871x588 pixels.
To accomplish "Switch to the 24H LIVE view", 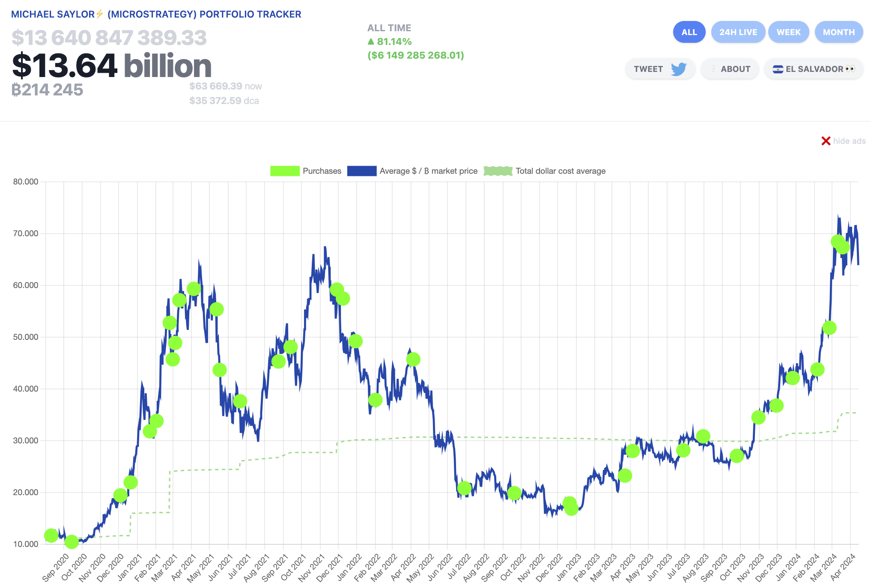I will pyautogui.click(x=738, y=32).
